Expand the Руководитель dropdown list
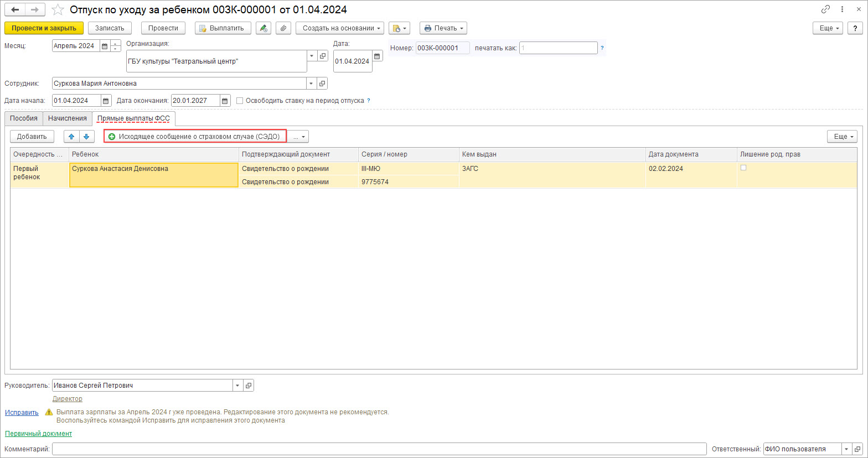This screenshot has width=868, height=458. pyautogui.click(x=238, y=386)
